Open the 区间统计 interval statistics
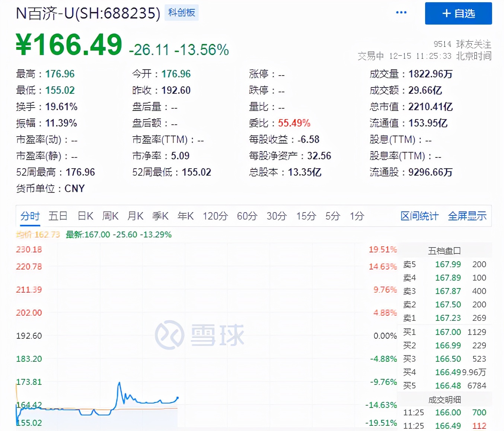The image size is (504, 431). (x=419, y=216)
